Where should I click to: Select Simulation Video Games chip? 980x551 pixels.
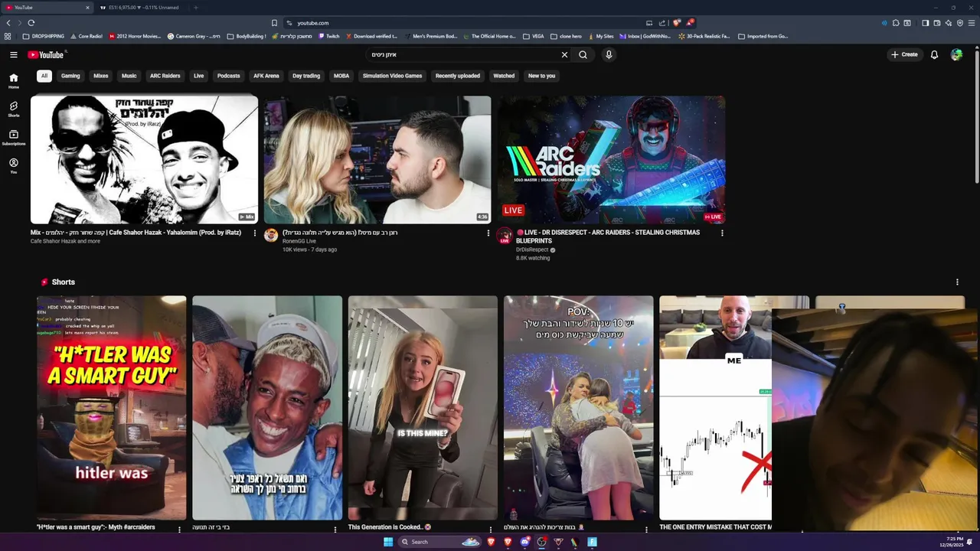pyautogui.click(x=392, y=76)
